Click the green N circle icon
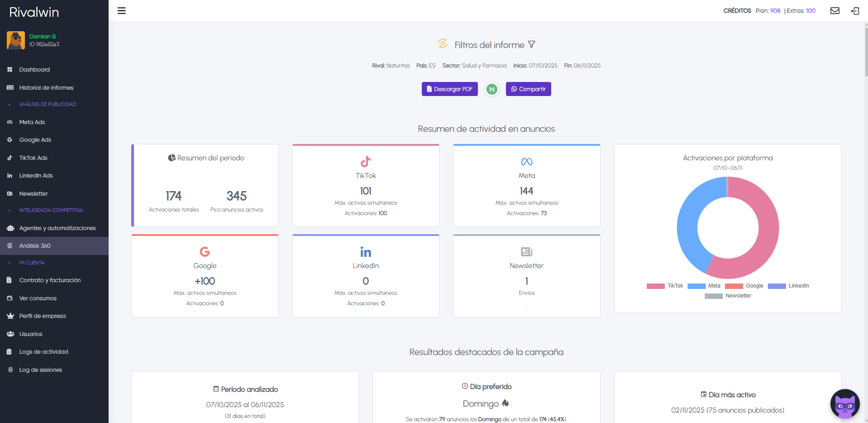Viewport: 868px width, 423px height. (x=491, y=89)
